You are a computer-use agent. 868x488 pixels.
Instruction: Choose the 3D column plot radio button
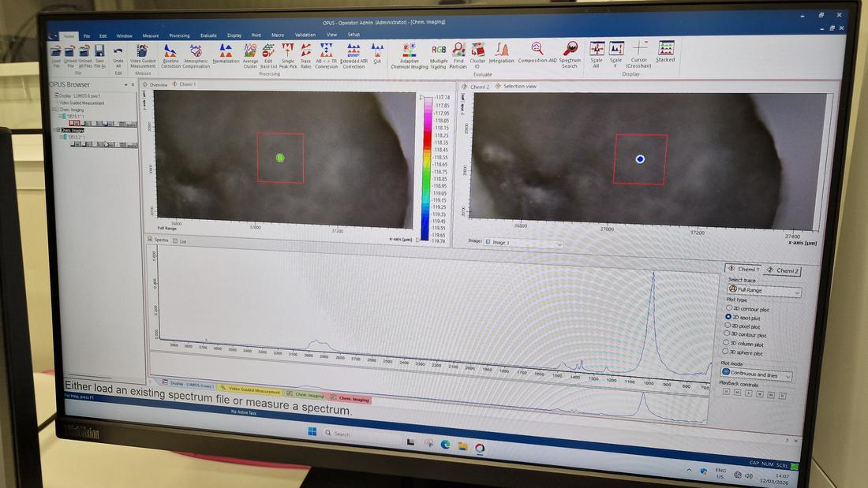click(x=728, y=343)
